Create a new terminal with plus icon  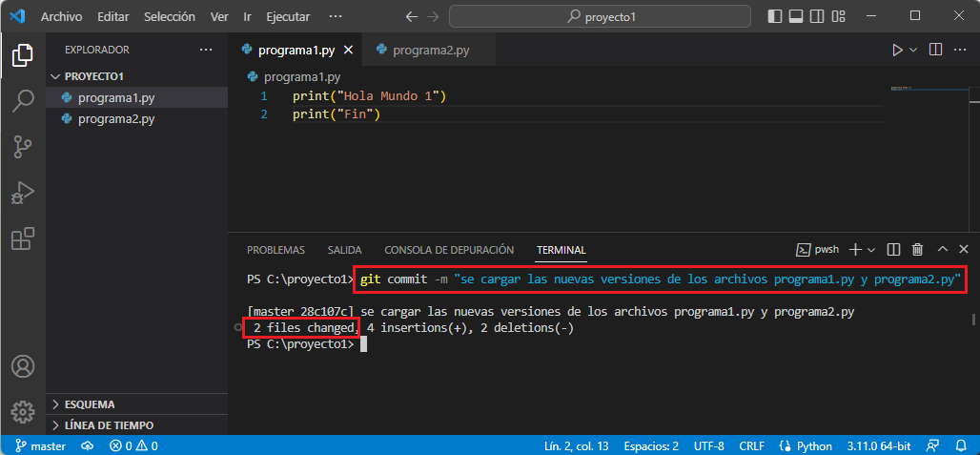[x=854, y=249]
